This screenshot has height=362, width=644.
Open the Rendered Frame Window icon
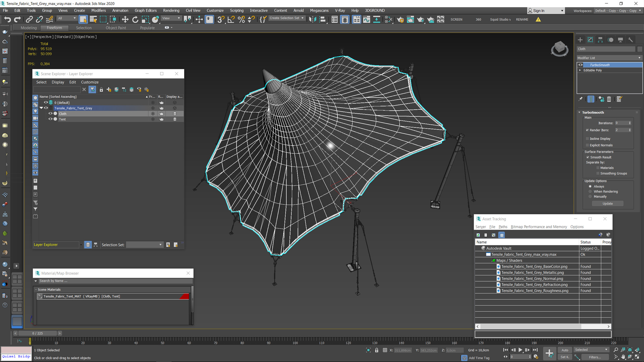[x=410, y=19]
